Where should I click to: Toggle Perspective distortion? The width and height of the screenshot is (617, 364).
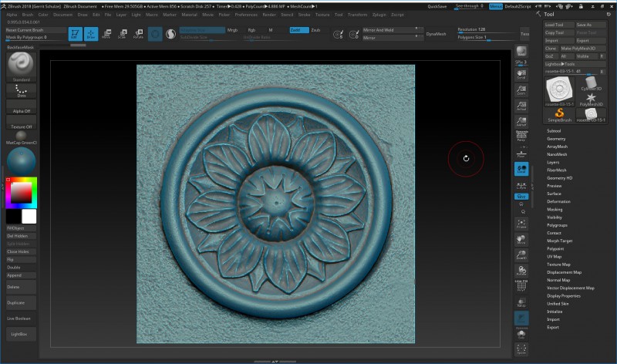(x=521, y=136)
